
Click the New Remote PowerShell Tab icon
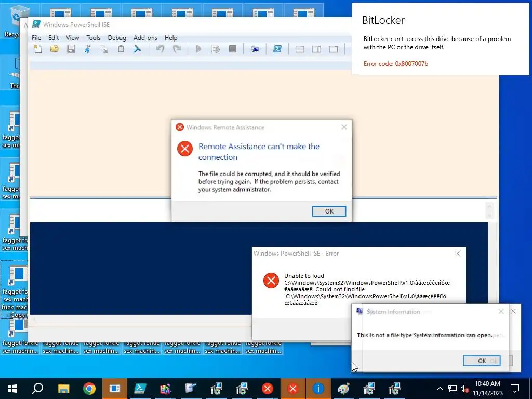point(255,49)
